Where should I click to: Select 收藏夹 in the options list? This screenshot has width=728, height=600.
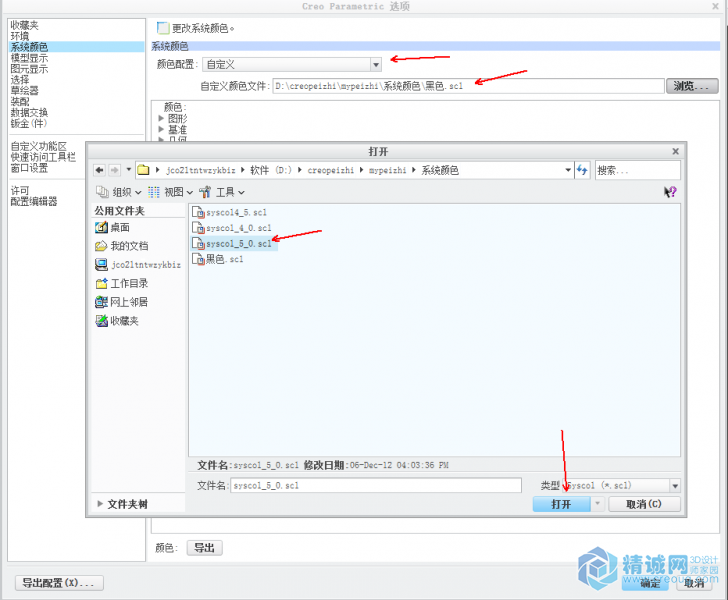coord(25,25)
